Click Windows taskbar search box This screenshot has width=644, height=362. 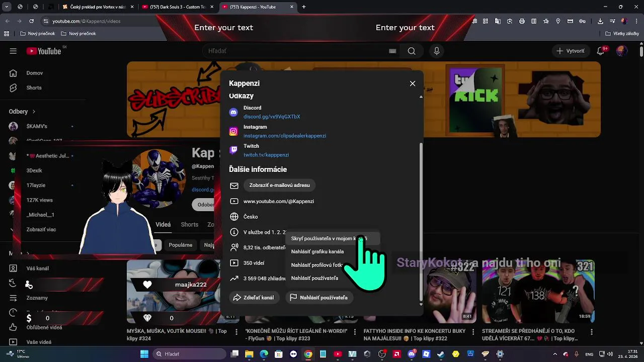pyautogui.click(x=189, y=354)
